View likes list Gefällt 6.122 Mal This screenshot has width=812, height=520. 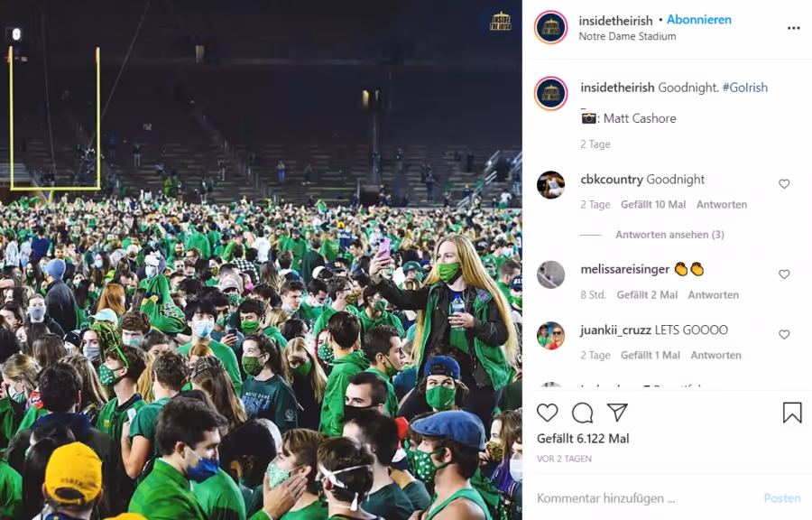click(x=583, y=439)
